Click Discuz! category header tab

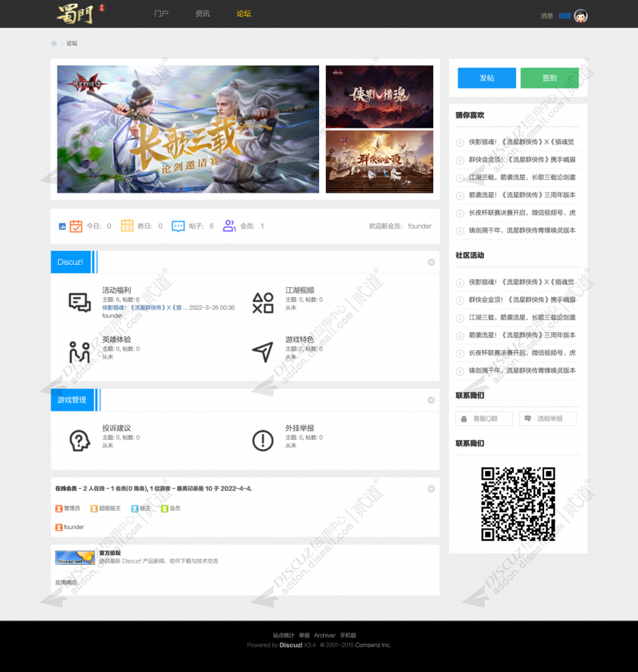click(71, 262)
